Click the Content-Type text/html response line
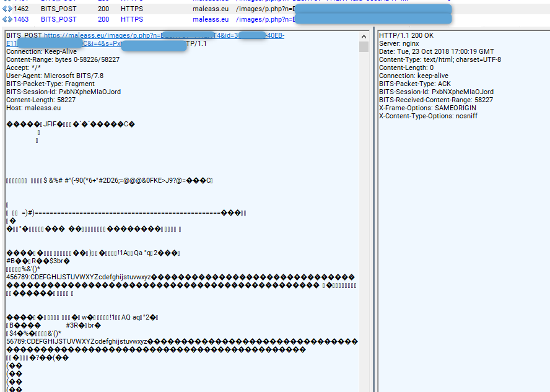Image resolution: width=550 pixels, height=392 pixels. click(440, 59)
